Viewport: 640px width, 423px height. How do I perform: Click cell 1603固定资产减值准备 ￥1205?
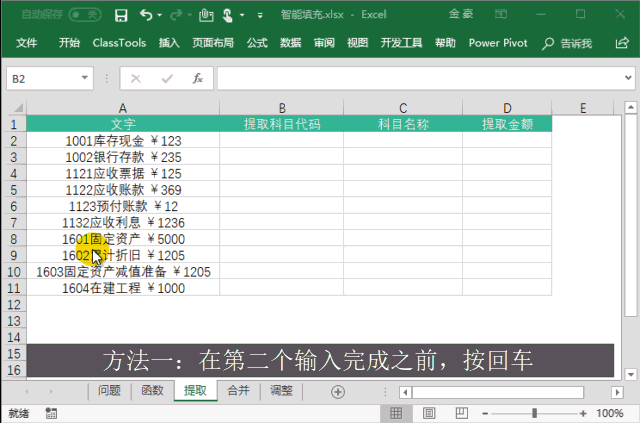coord(123,272)
